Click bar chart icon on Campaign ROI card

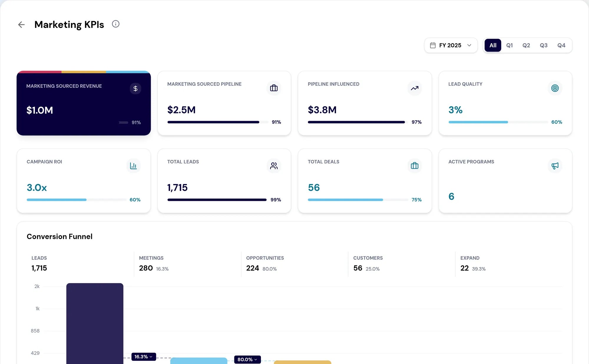click(x=133, y=166)
